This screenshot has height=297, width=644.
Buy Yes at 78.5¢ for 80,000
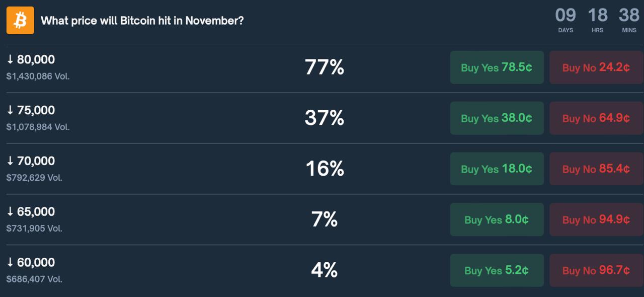coord(497,67)
